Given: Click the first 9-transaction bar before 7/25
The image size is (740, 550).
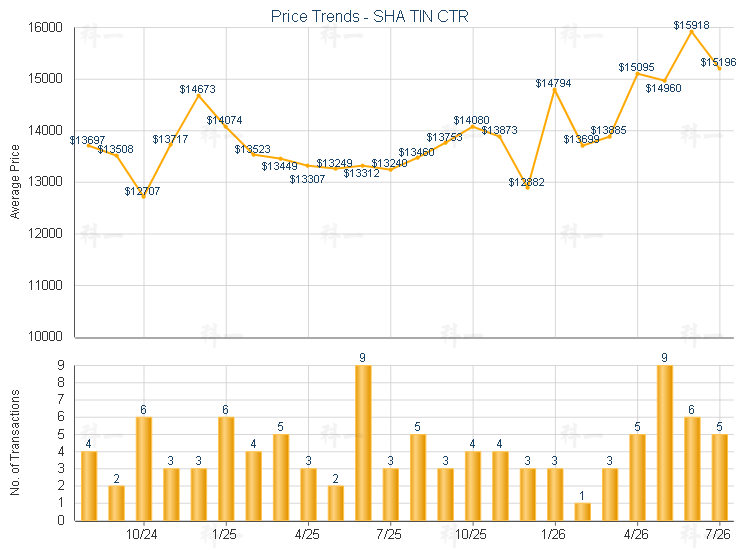Looking at the screenshot, I should 363,443.
